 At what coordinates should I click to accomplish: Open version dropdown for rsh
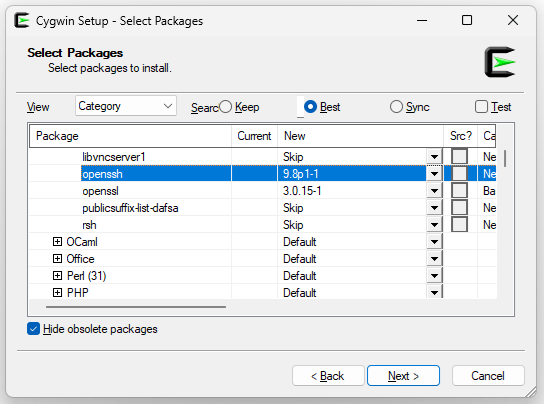point(434,225)
